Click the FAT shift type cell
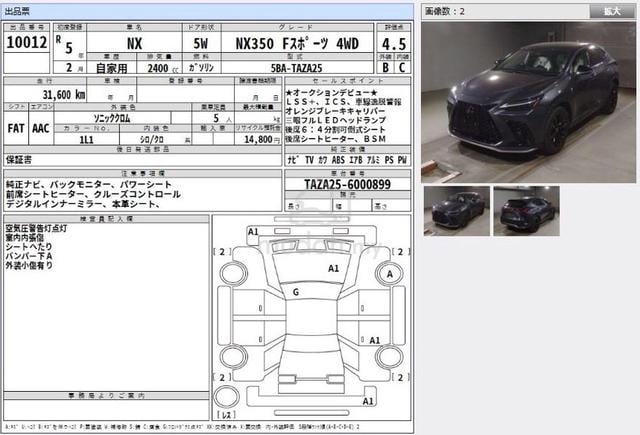This screenshot has height=435, width=640. (x=16, y=128)
